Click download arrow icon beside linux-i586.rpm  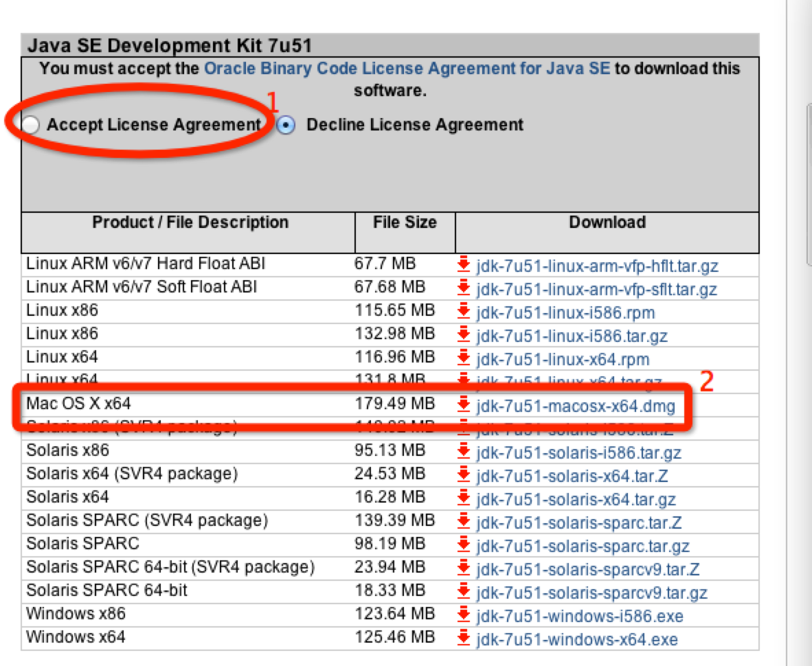(464, 310)
